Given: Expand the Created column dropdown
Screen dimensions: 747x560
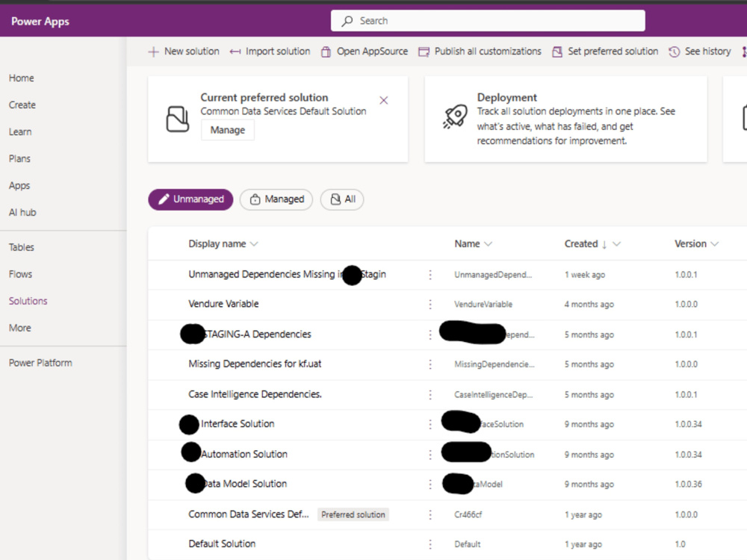Looking at the screenshot, I should pos(616,244).
